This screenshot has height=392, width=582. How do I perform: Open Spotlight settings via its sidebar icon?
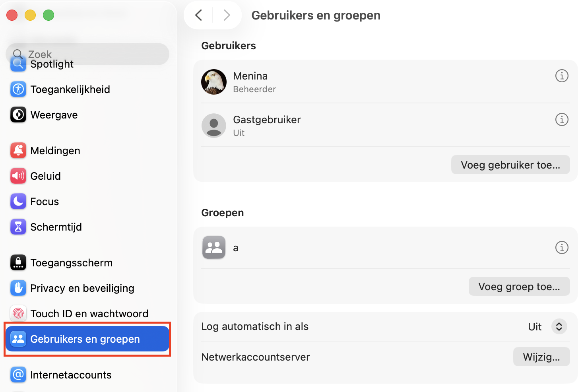tap(18, 64)
